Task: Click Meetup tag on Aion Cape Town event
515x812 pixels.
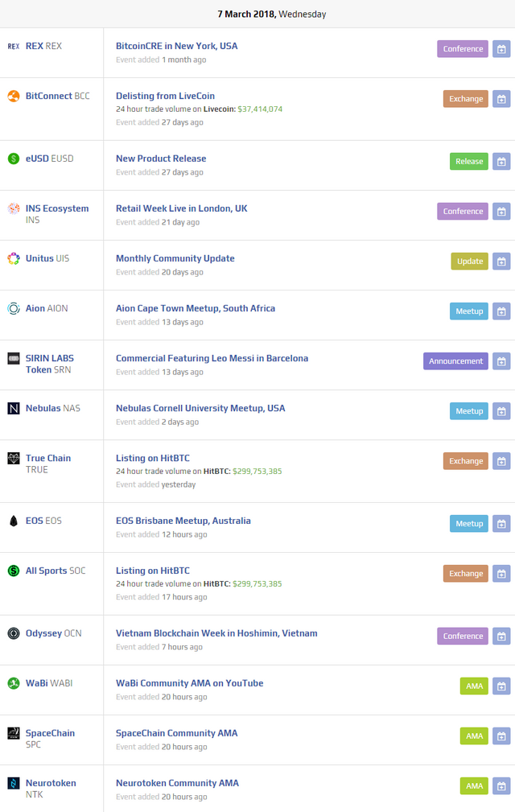Action: click(x=469, y=311)
